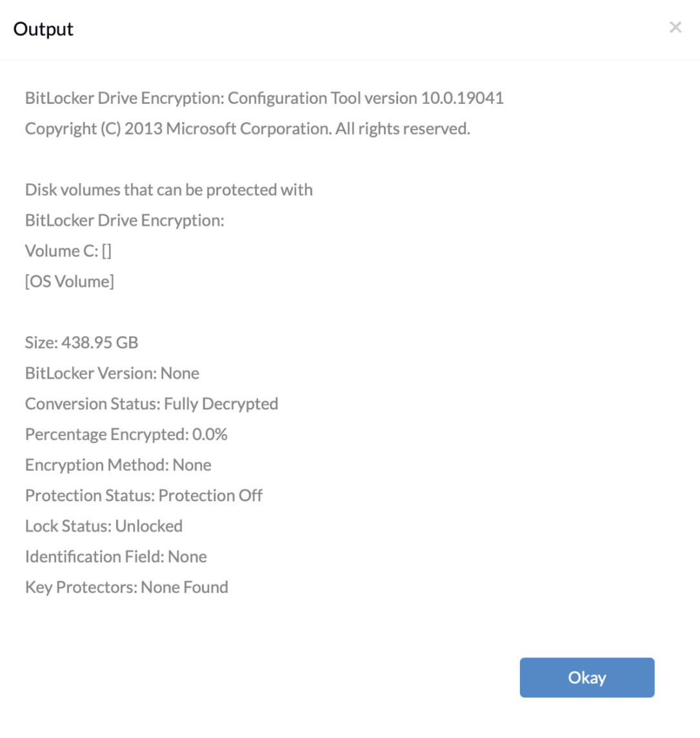Select the BitLocker version line of text
700x738 pixels.
pos(112,373)
